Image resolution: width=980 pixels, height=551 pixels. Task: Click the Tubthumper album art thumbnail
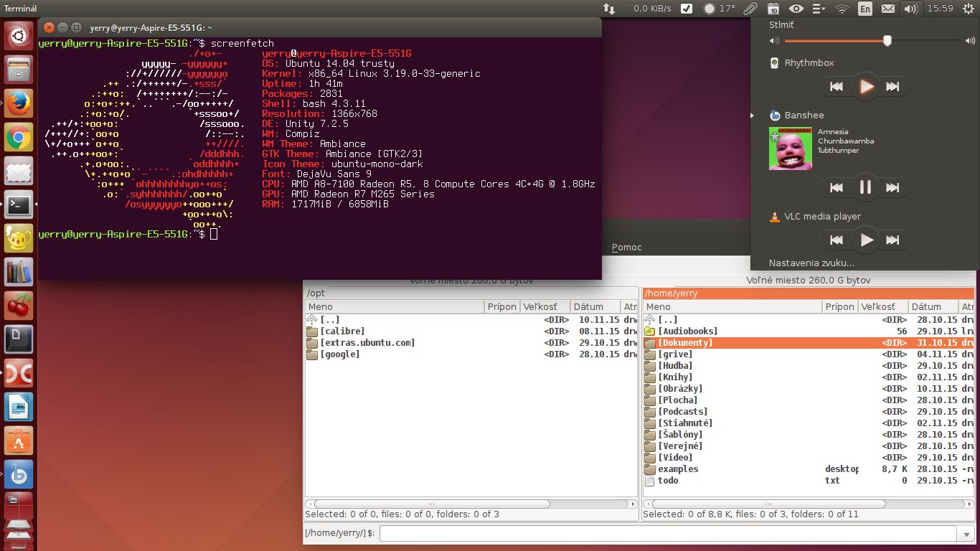coord(791,149)
